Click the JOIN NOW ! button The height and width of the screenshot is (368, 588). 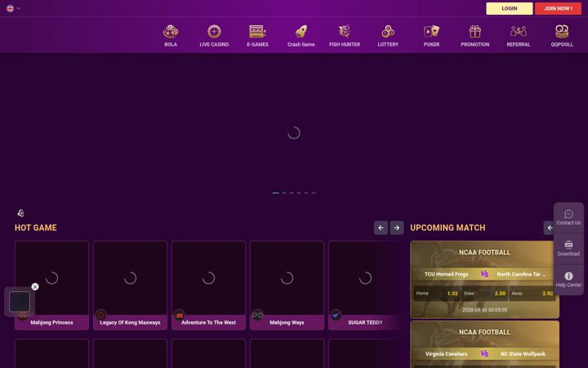coord(558,8)
